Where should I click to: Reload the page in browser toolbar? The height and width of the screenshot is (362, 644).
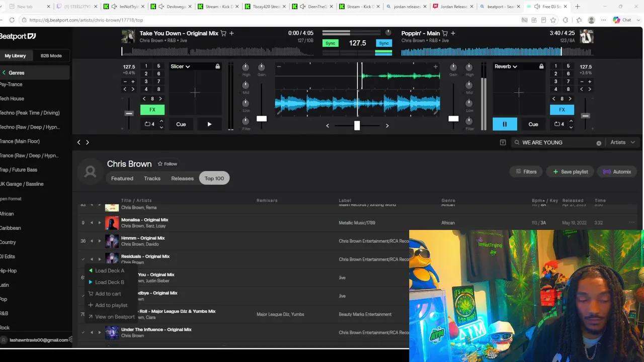pos(12,20)
